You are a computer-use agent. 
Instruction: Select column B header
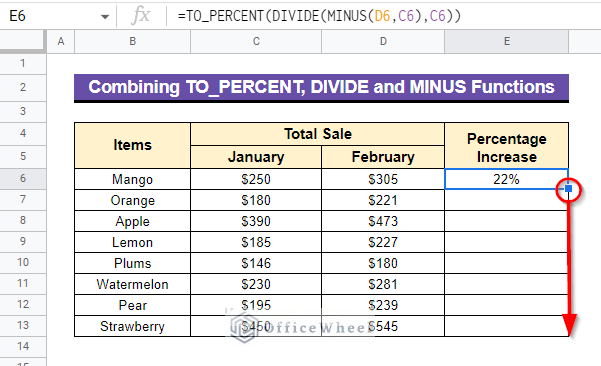(133, 41)
